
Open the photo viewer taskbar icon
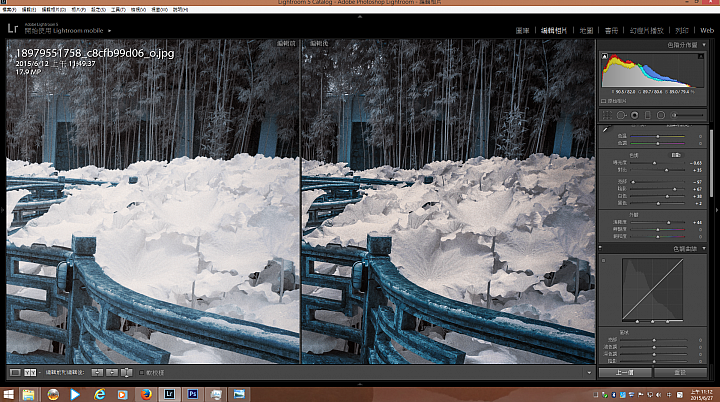click(x=239, y=394)
